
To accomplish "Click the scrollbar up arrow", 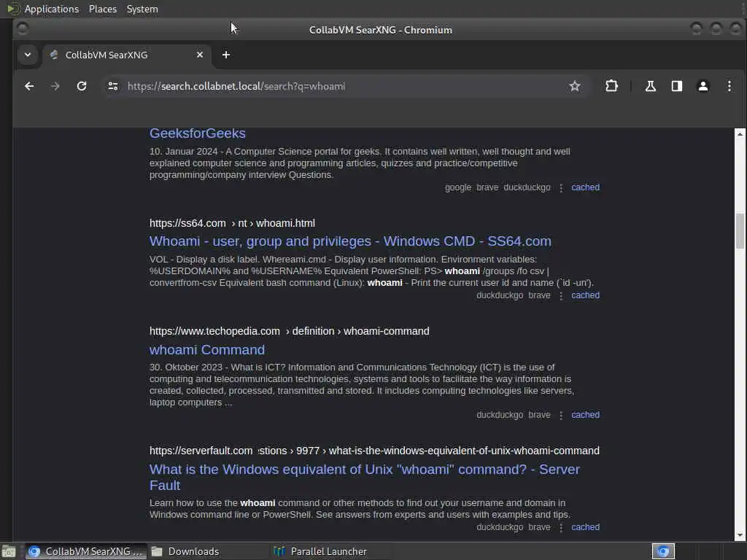I will coord(740,134).
